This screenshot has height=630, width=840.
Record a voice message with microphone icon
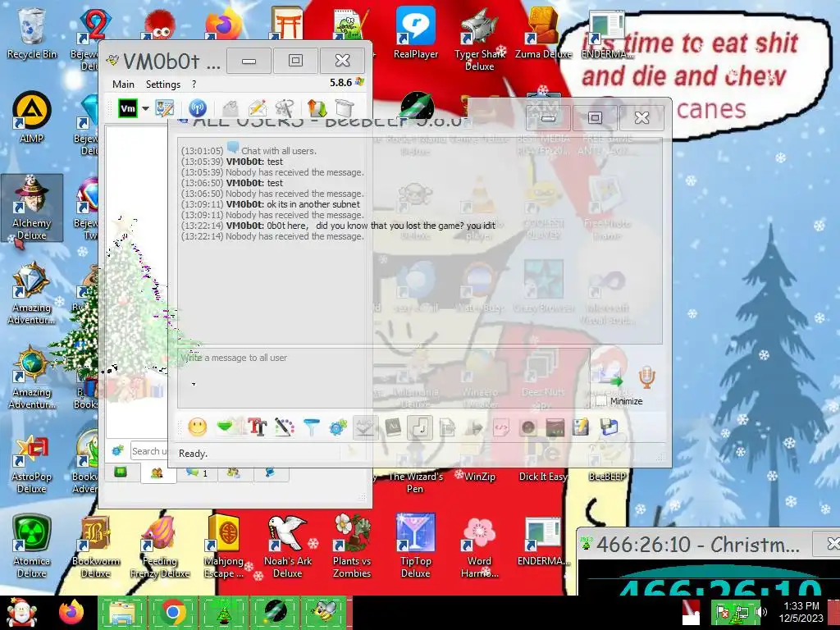[646, 377]
